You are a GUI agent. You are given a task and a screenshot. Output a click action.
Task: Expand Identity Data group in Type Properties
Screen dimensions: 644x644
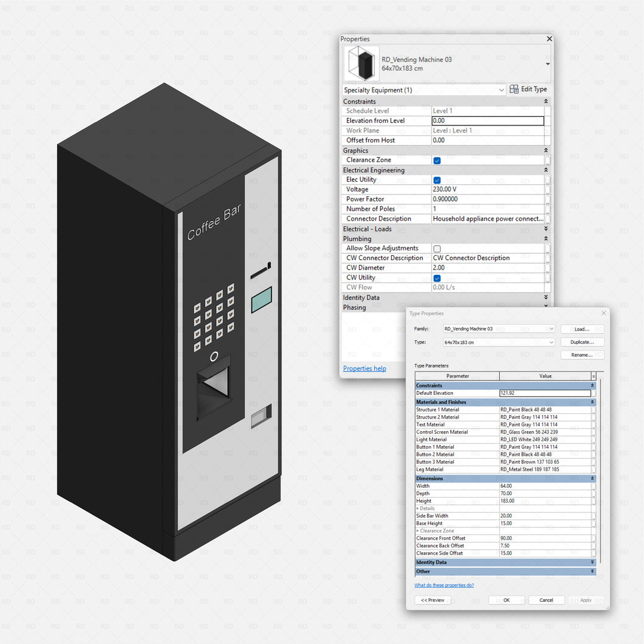pyautogui.click(x=592, y=562)
